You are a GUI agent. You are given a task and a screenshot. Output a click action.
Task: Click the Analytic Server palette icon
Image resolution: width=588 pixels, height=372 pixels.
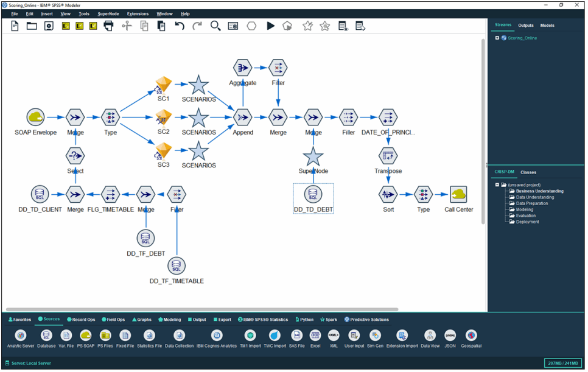tap(21, 335)
